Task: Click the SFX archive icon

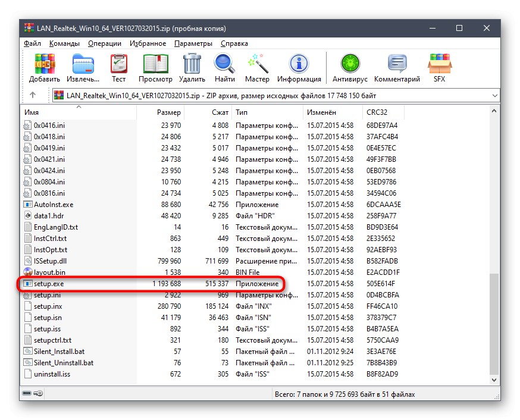Action: click(x=440, y=63)
